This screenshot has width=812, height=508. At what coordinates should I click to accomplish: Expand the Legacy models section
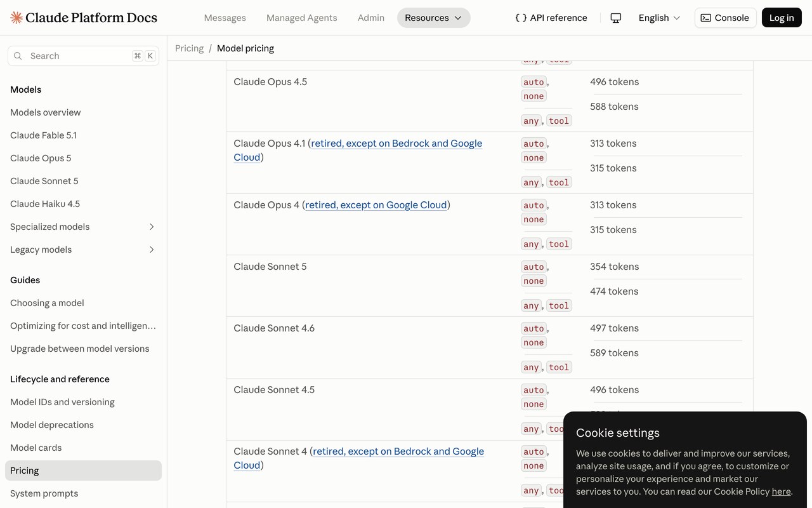(83, 250)
